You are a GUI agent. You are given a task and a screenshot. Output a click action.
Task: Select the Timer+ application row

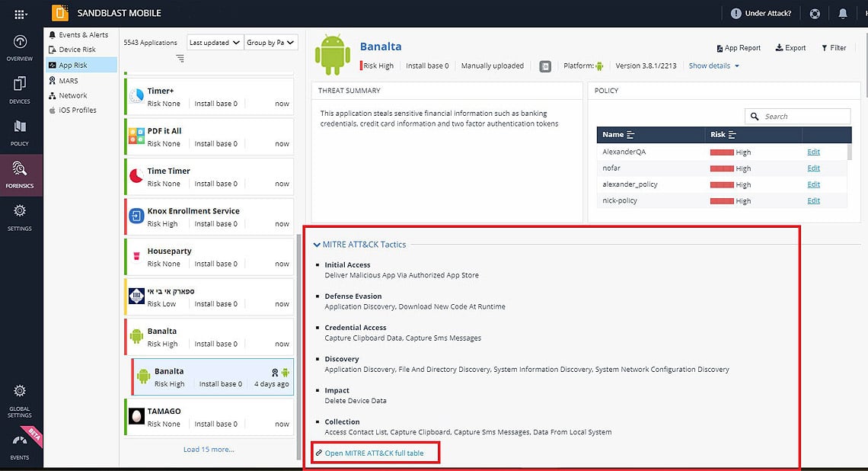pyautogui.click(x=209, y=97)
